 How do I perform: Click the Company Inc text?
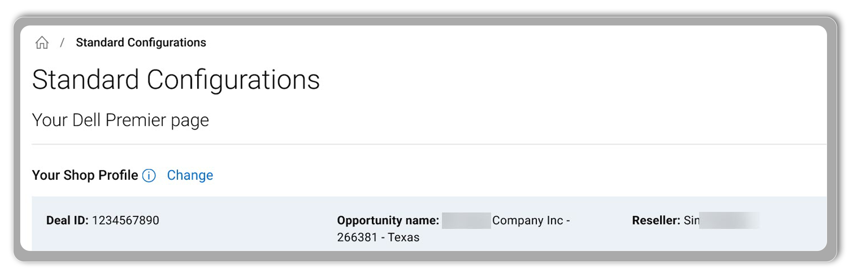click(x=527, y=221)
